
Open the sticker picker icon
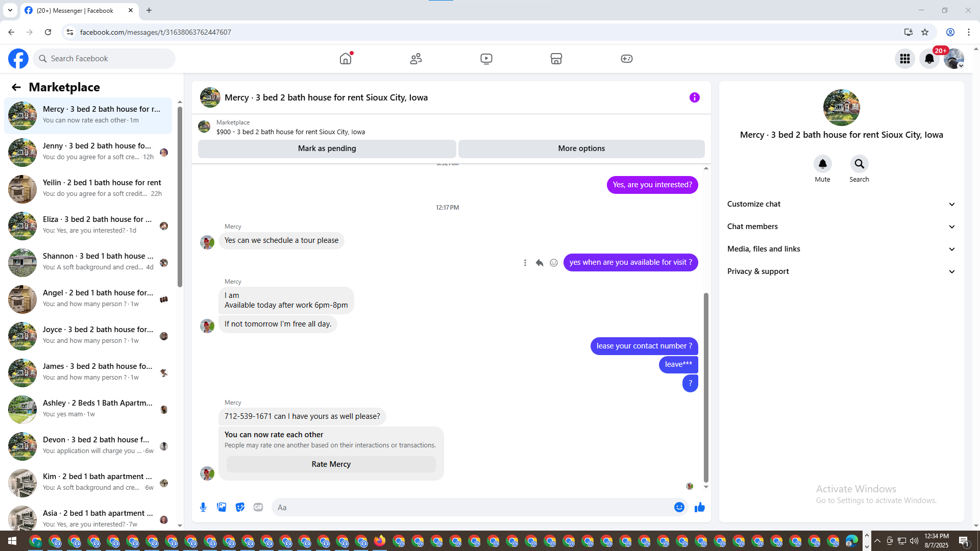tap(240, 507)
